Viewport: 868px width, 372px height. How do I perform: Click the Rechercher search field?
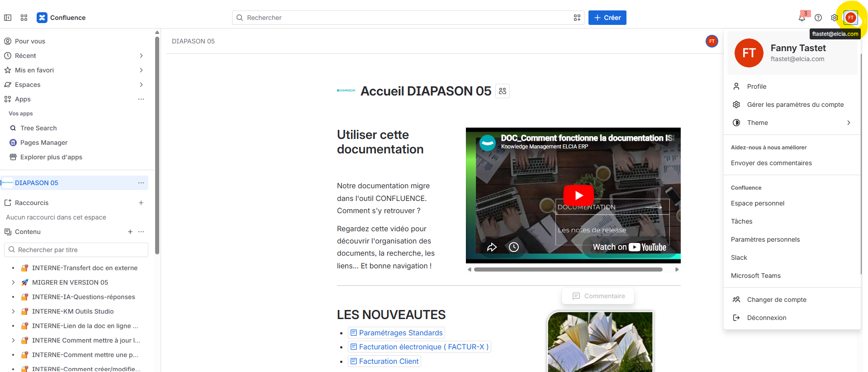coord(408,18)
